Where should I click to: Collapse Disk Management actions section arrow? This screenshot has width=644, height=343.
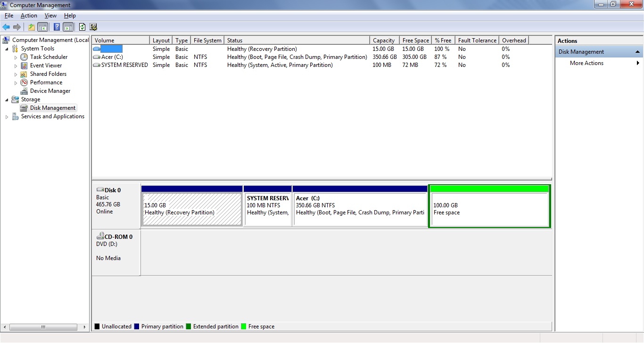[637, 52]
